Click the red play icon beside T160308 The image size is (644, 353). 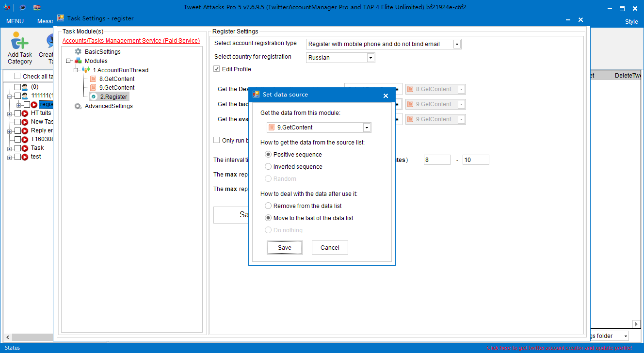[25, 139]
